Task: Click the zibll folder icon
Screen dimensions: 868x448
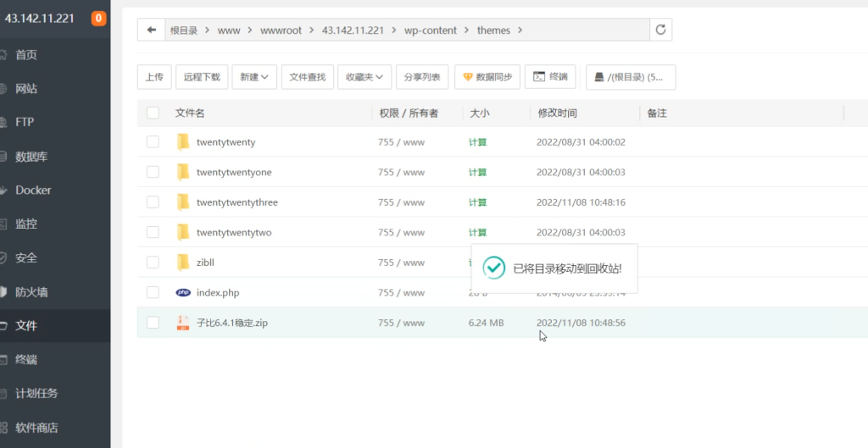Action: [x=183, y=263]
